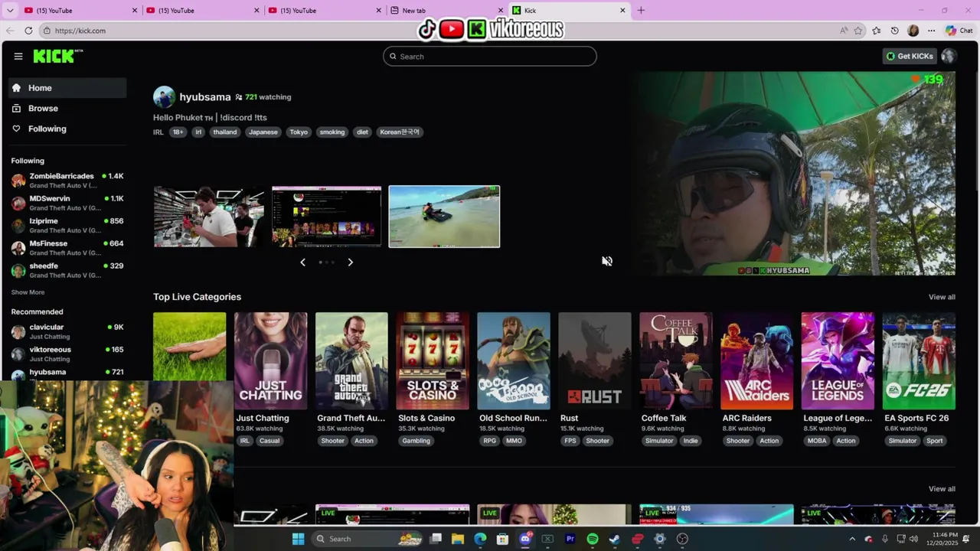Expand Show More under Following
Viewport: 980px width, 551px height.
click(28, 292)
